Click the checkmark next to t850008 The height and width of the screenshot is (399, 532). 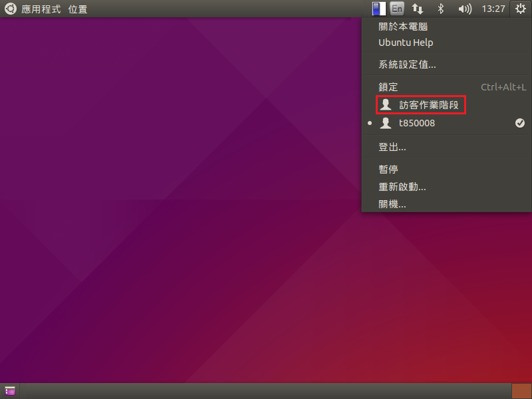click(519, 123)
